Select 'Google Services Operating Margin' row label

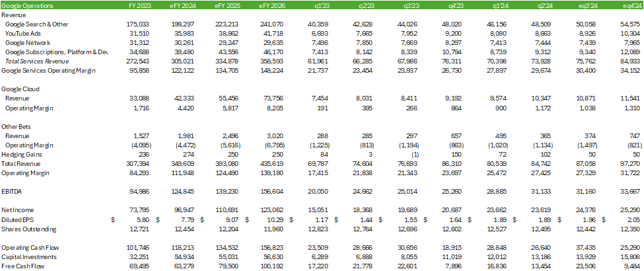click(x=48, y=70)
